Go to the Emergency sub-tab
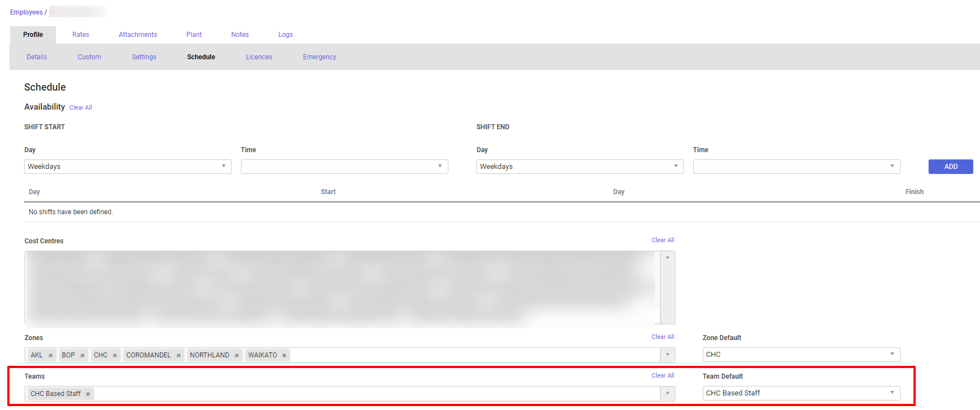Screen dimensions: 980x410 point(320,57)
